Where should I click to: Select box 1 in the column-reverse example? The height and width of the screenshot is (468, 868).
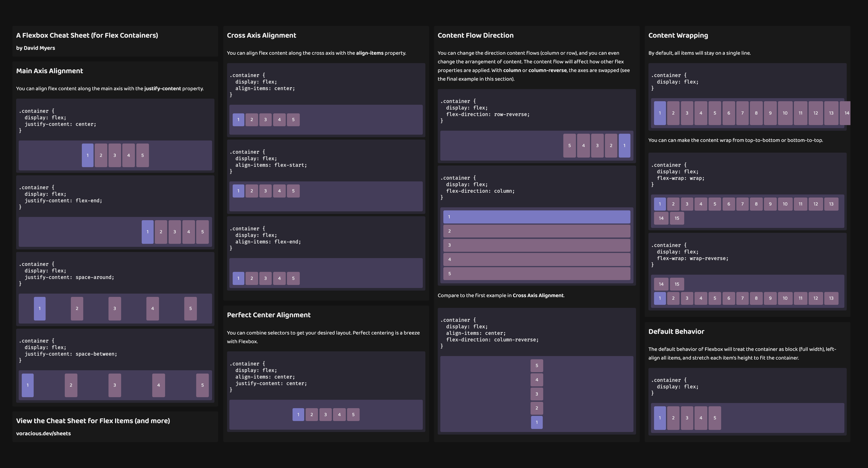[536, 422]
